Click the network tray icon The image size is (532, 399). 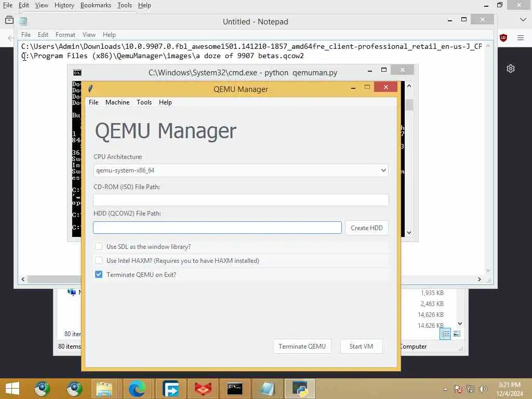(470, 389)
